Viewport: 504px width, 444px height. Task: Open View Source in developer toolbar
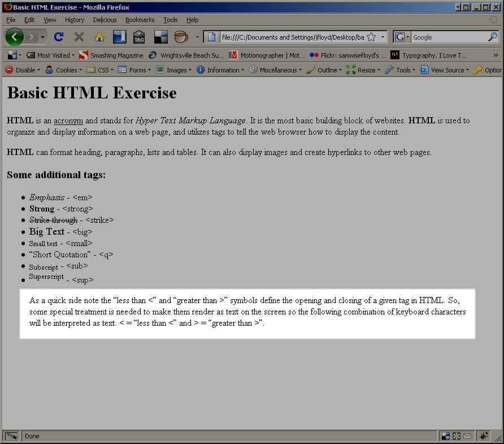click(445, 70)
